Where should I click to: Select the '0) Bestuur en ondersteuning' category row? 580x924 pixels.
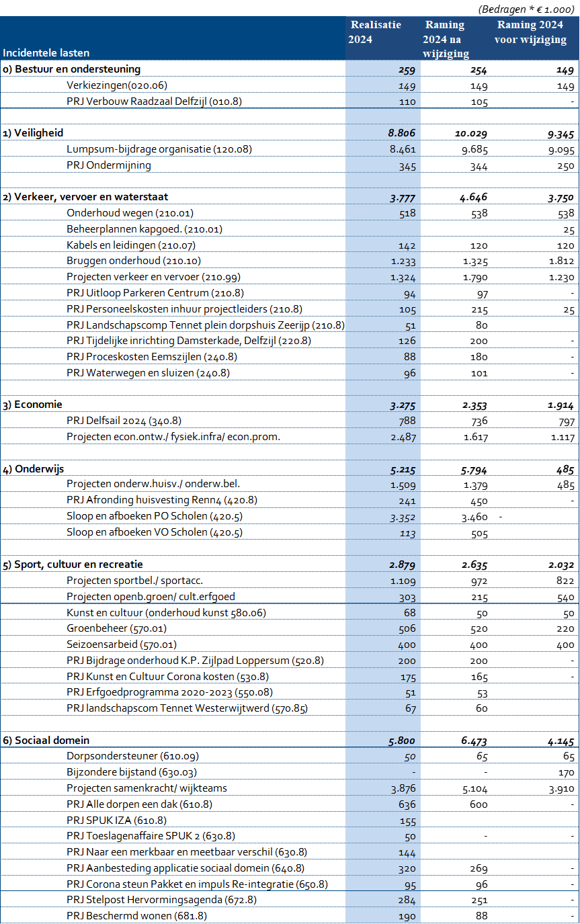[x=71, y=69]
